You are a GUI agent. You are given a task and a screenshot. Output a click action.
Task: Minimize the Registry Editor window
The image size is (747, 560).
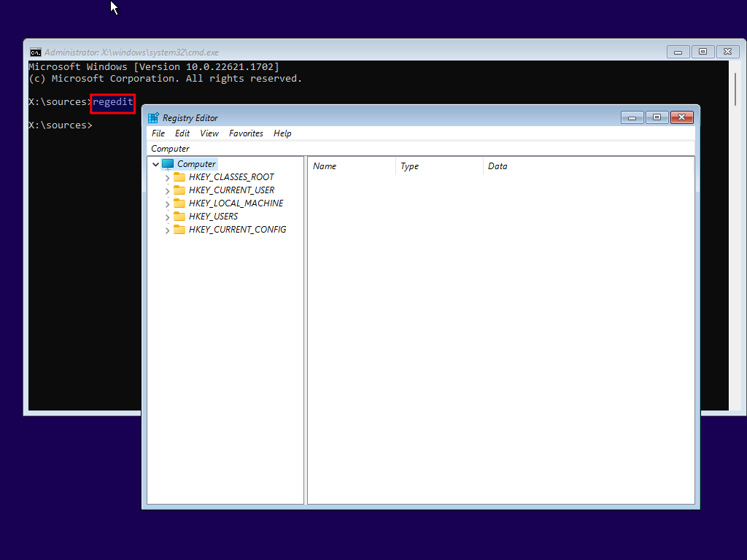click(x=632, y=117)
